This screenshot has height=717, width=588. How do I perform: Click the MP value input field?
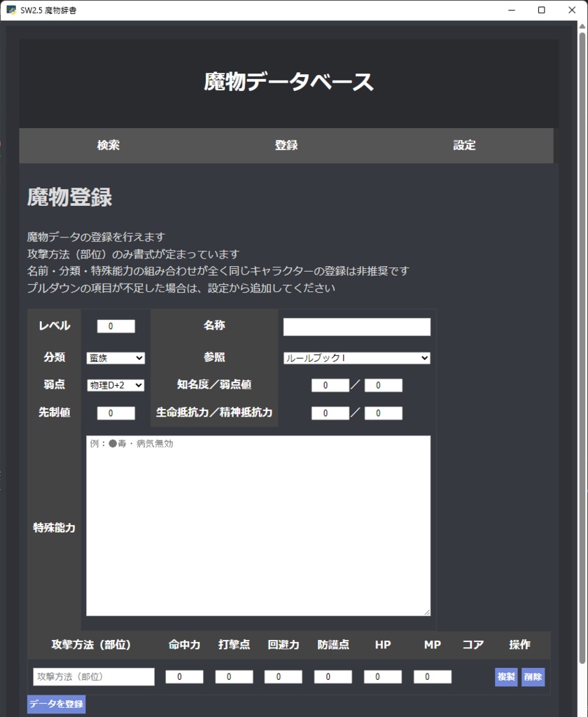pos(433,676)
